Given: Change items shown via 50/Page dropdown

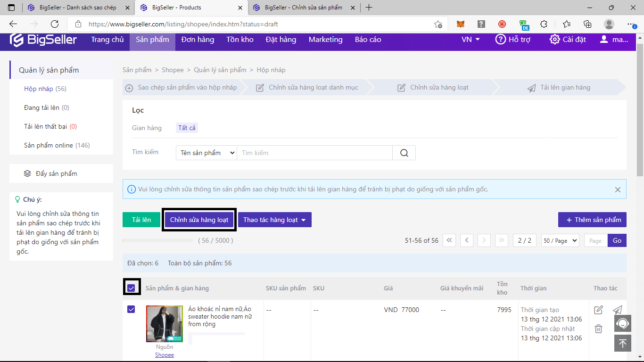Looking at the screenshot, I should pyautogui.click(x=560, y=240).
